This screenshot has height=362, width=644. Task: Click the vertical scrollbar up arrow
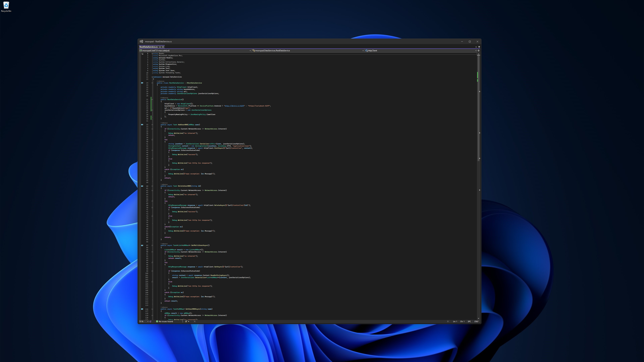478,54
